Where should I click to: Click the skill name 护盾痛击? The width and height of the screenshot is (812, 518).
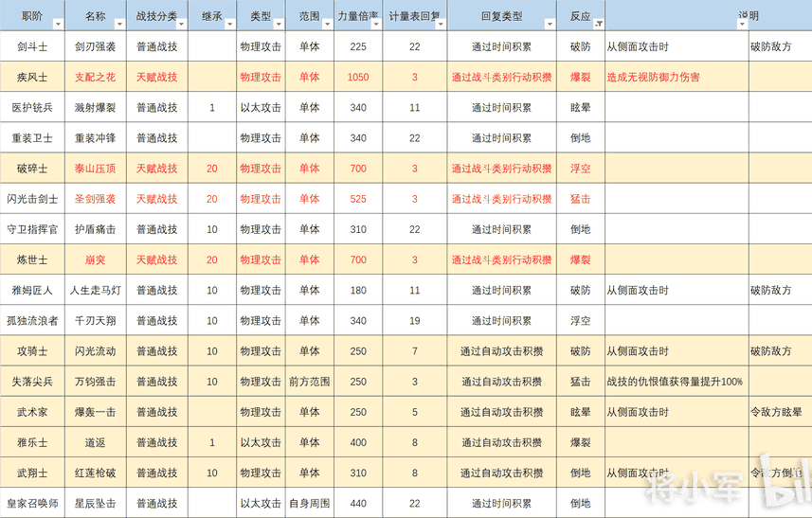click(96, 229)
